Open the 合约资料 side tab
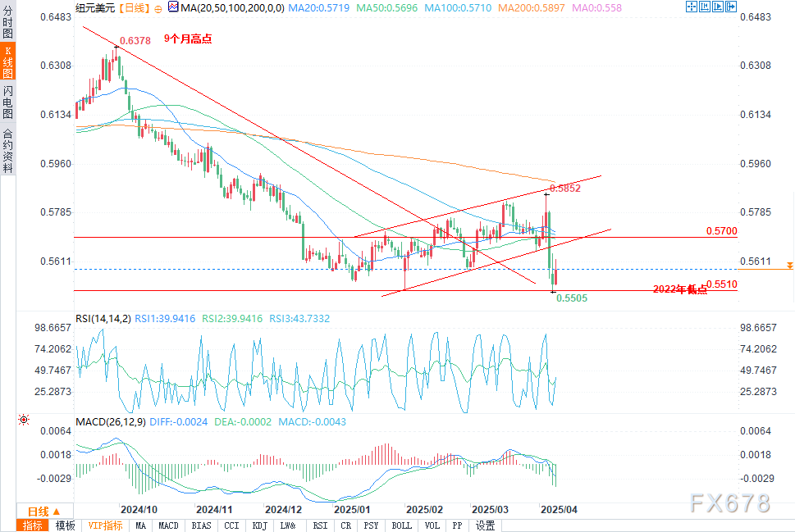This screenshot has width=795, height=532. (7, 151)
